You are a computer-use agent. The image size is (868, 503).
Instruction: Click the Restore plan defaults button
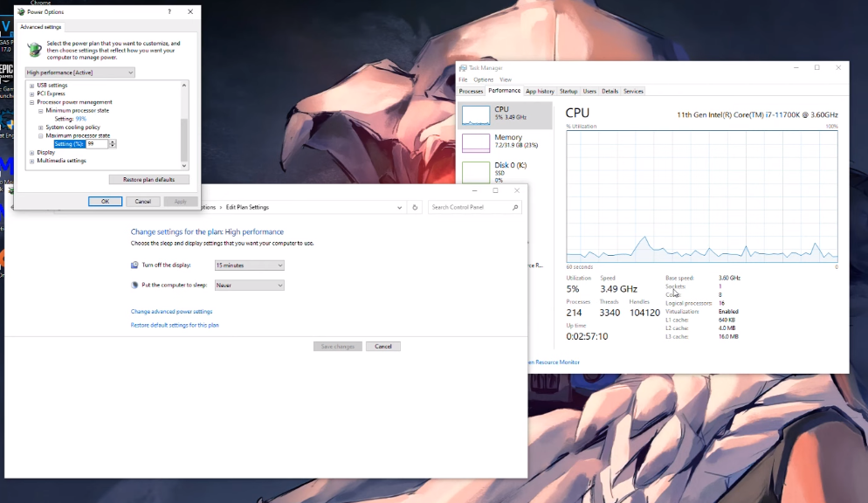tap(149, 180)
